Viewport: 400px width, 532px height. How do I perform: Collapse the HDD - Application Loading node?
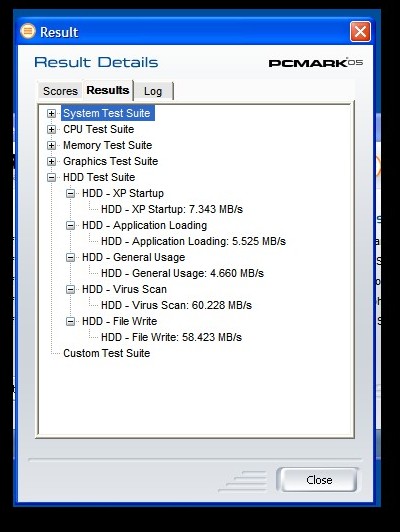tap(70, 225)
